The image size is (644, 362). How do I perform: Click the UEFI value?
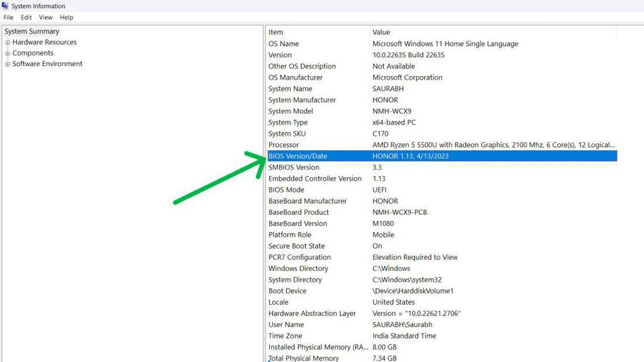point(379,190)
